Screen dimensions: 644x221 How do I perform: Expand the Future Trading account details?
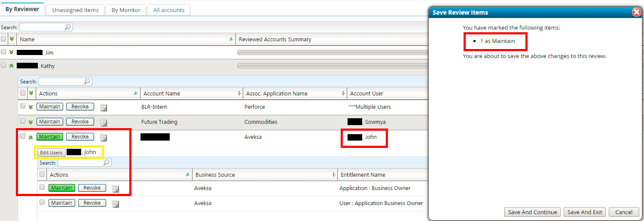(31, 122)
